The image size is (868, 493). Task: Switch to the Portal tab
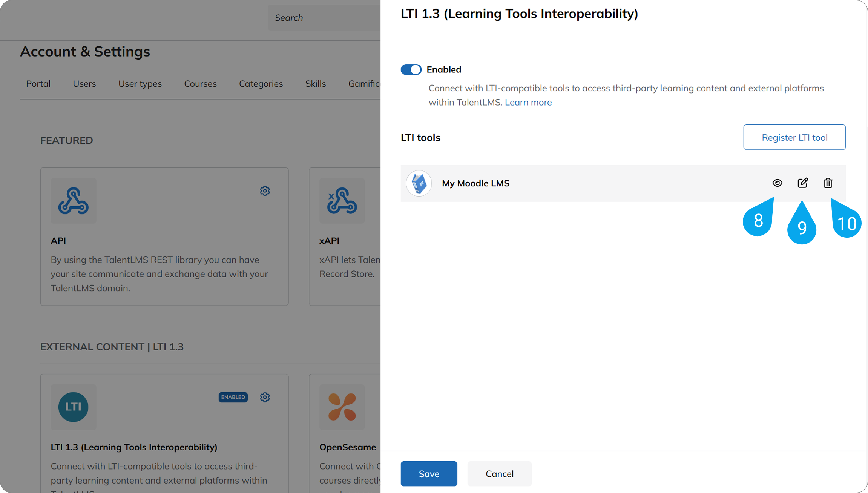tap(38, 84)
